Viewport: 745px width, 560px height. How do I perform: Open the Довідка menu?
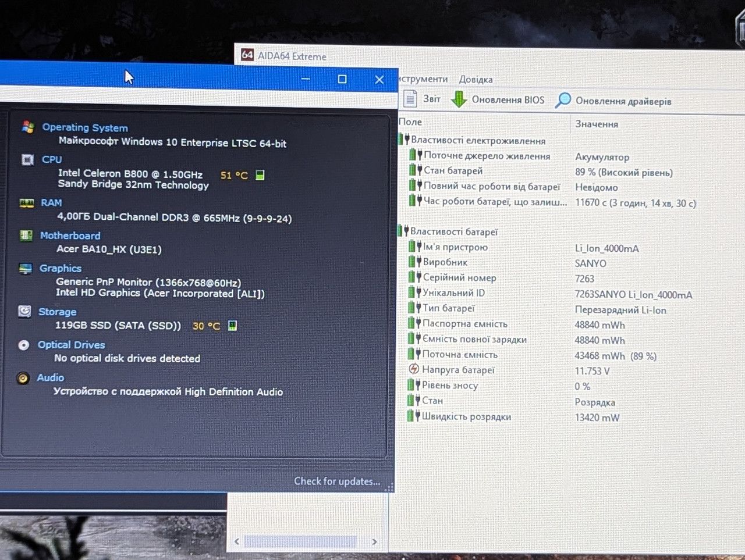476,79
